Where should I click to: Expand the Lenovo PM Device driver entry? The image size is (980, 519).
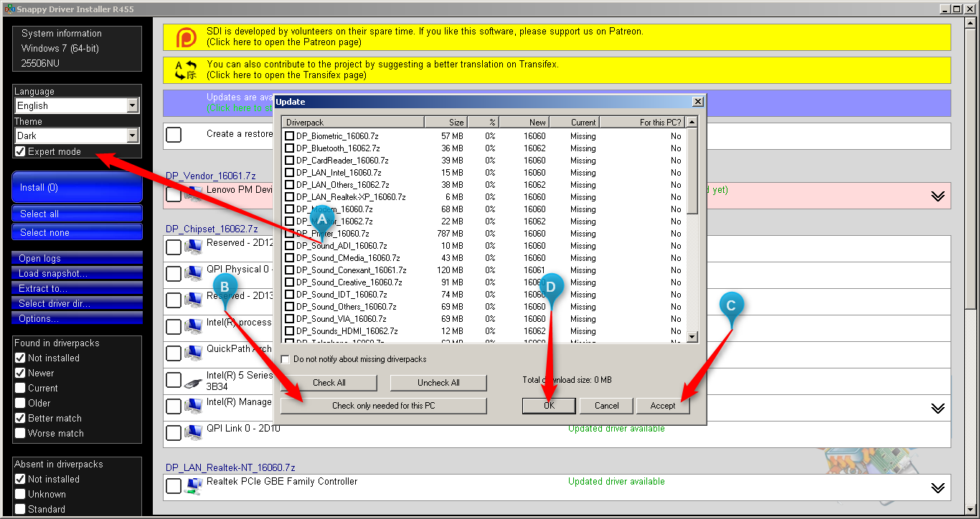(938, 196)
